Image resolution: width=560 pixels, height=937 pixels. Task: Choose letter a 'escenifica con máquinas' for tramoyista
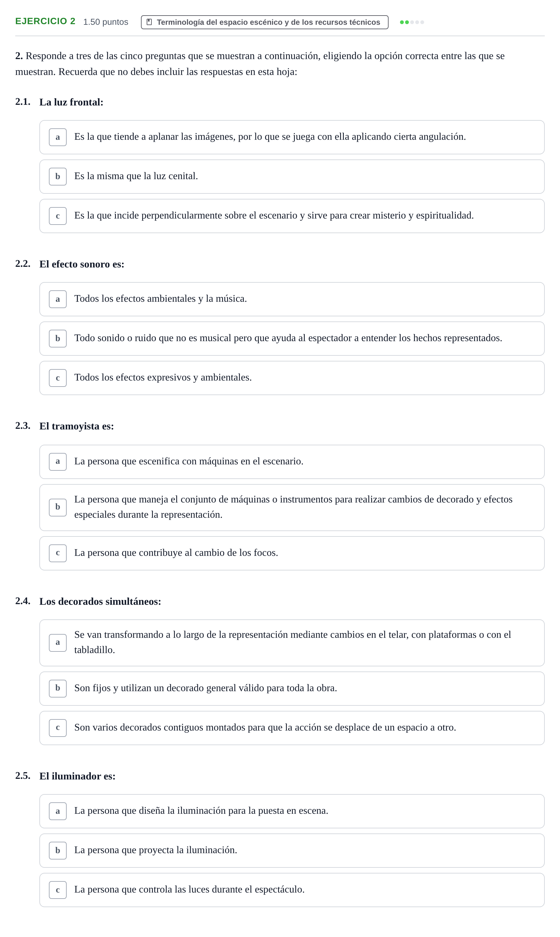[x=292, y=462]
